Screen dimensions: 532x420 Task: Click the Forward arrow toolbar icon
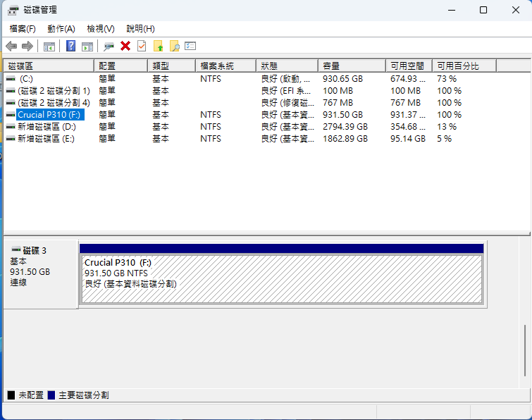(27, 46)
